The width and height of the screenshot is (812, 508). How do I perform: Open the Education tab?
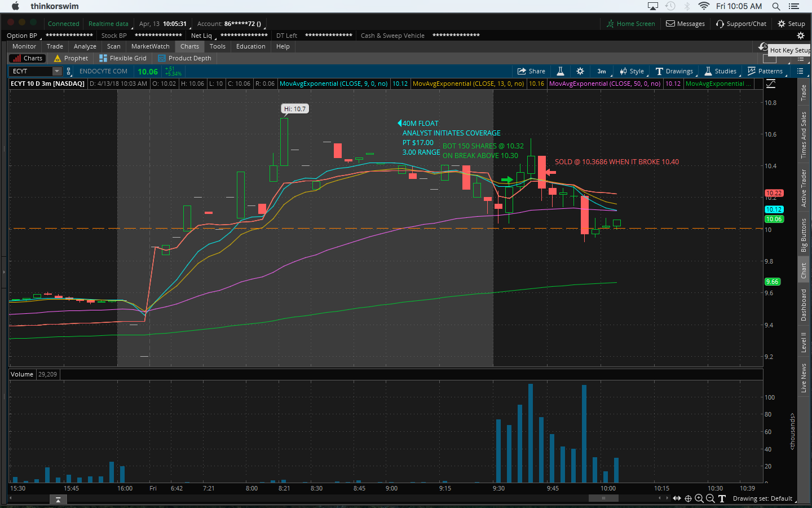click(251, 46)
